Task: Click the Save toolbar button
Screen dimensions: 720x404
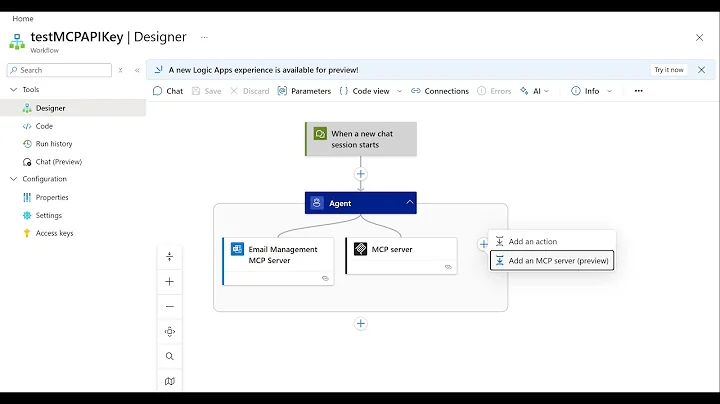Action: click(x=206, y=91)
